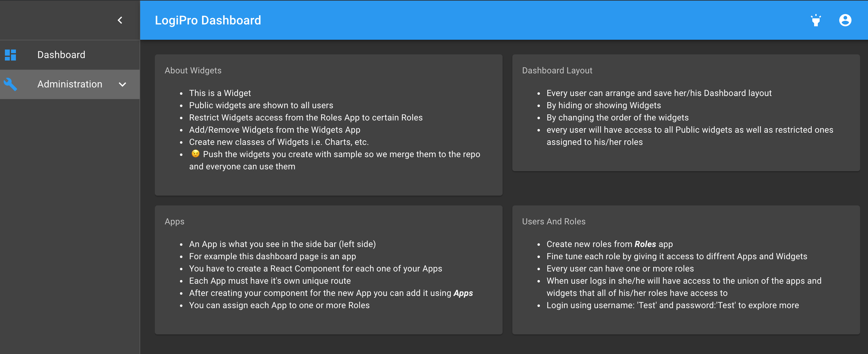Select the Dashboard grid icon in the sidebar

pos(10,54)
